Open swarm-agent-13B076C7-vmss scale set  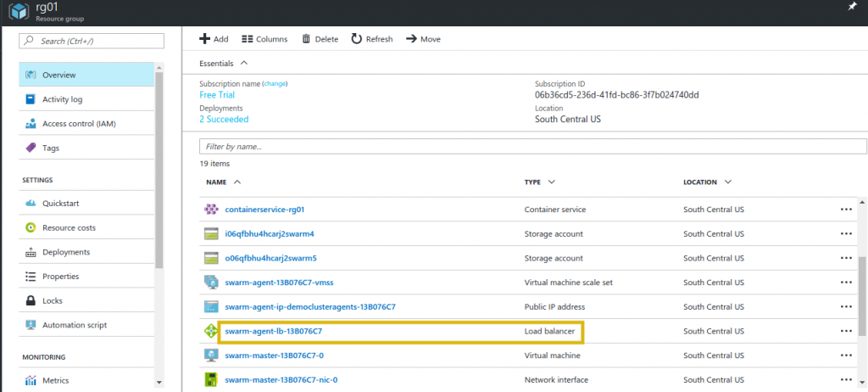(x=279, y=283)
